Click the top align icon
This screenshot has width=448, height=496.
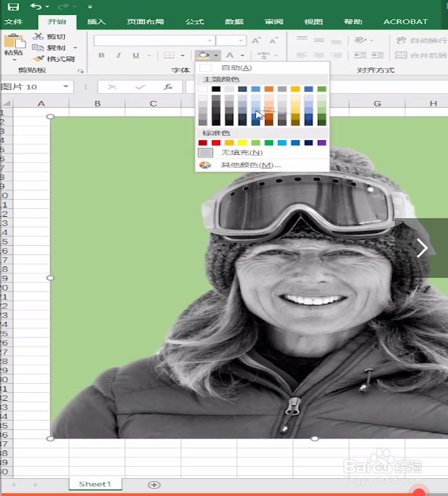[302, 39]
